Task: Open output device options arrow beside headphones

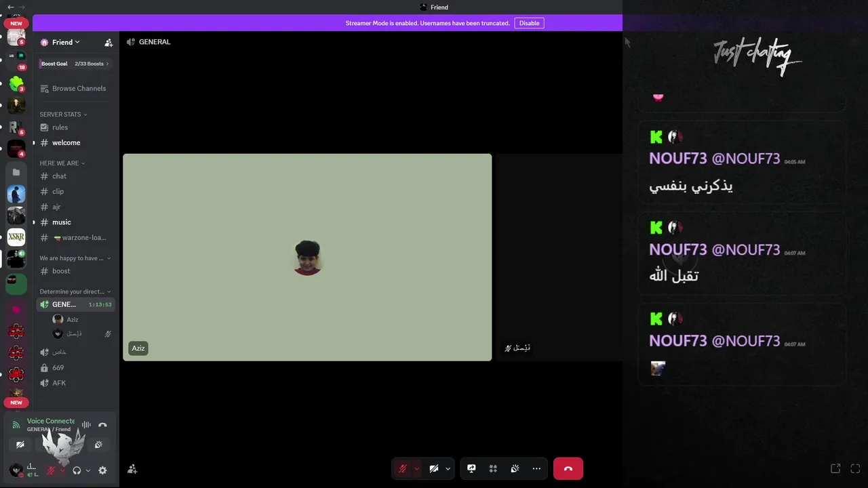Action: coord(88,470)
